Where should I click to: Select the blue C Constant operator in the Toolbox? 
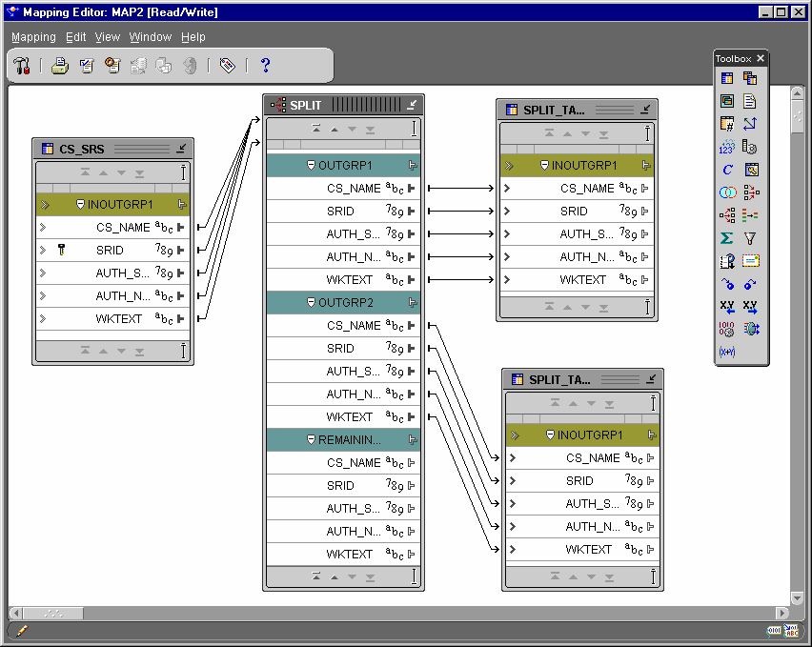[x=727, y=170]
